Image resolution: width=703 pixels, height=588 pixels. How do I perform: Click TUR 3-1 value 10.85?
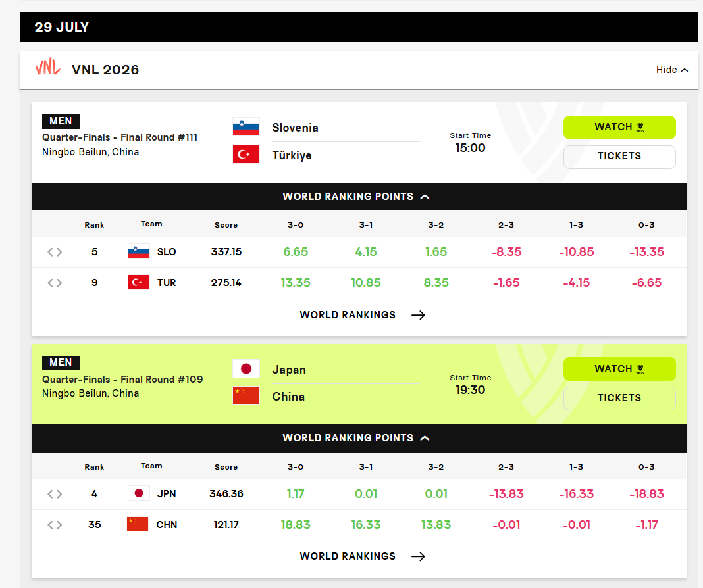(365, 283)
